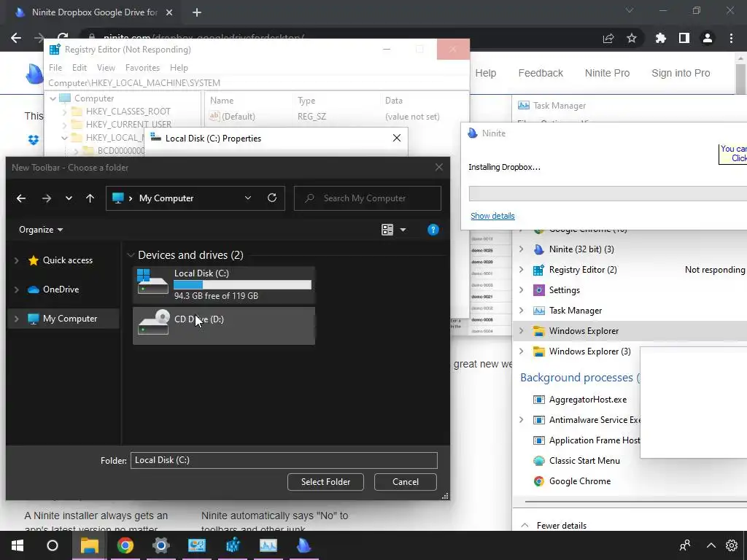Expand My Computer in navigation pane
747x560 pixels.
point(17,319)
